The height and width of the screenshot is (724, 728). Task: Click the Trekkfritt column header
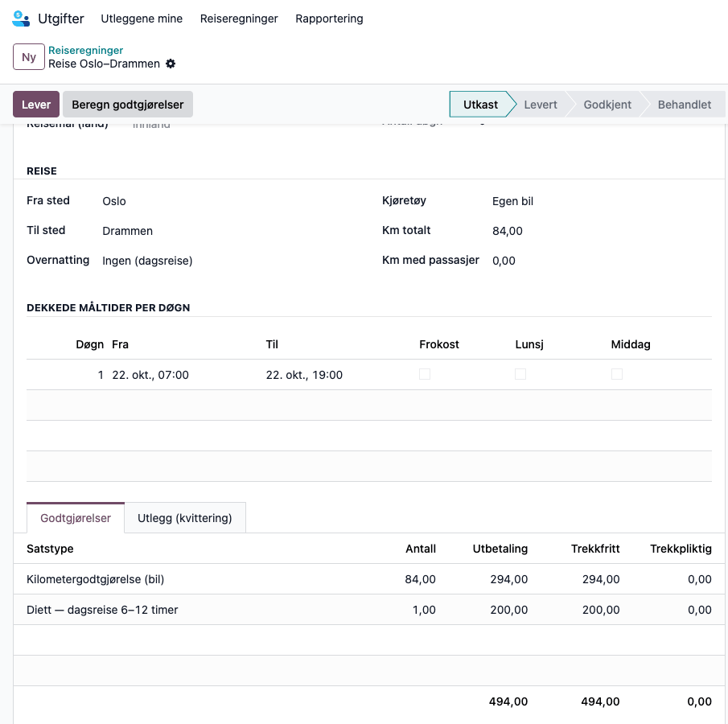(x=595, y=549)
